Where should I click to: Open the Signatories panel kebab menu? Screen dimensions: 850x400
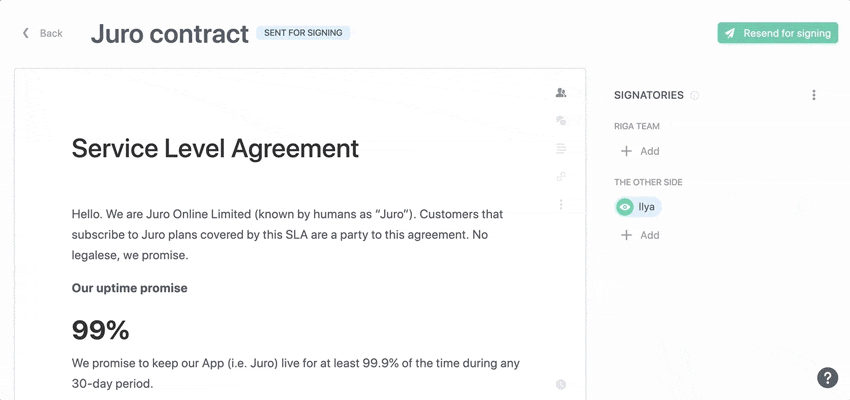click(814, 96)
